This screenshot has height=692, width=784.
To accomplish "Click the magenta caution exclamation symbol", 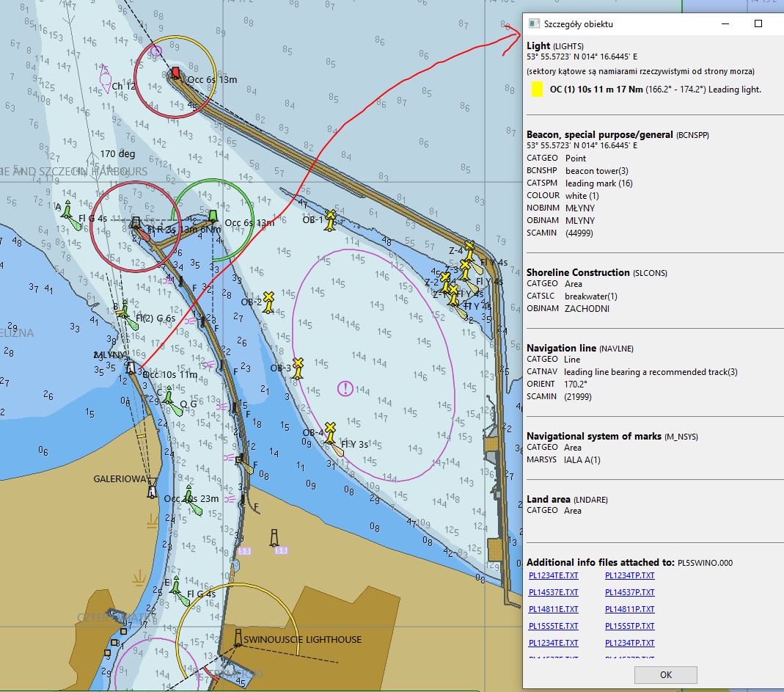I will (x=345, y=388).
